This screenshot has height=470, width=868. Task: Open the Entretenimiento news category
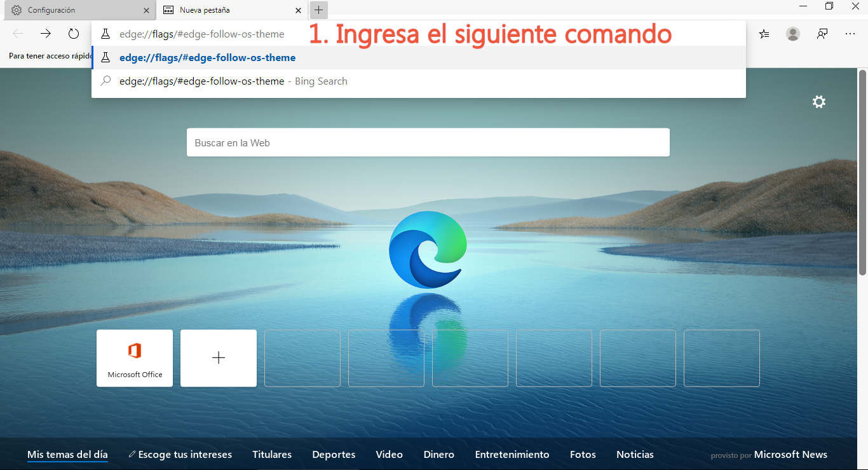coord(512,455)
